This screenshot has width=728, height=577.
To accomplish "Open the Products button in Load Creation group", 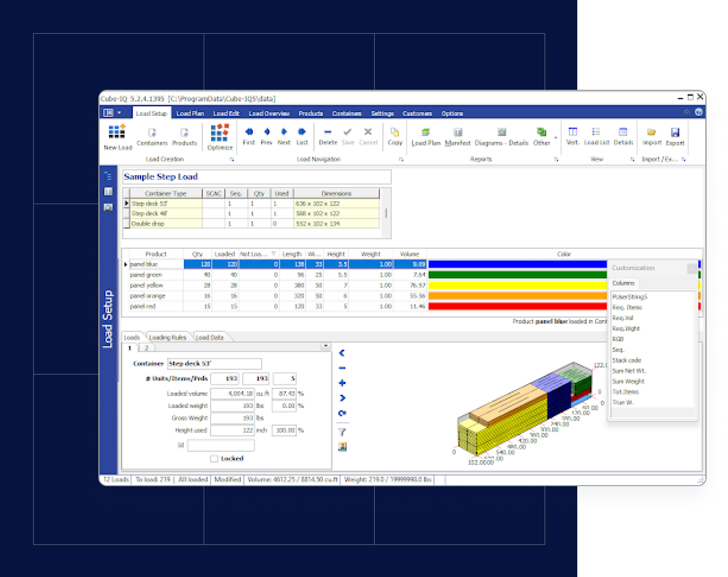I will coord(184,137).
